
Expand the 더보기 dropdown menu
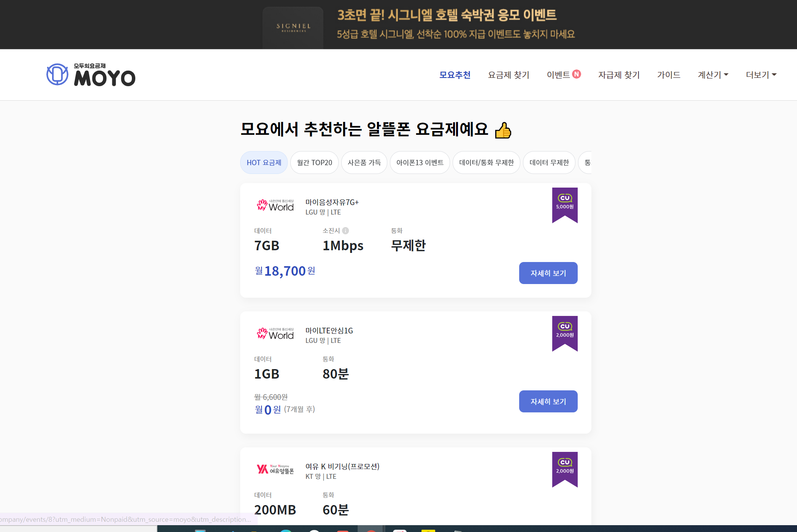pyautogui.click(x=761, y=75)
